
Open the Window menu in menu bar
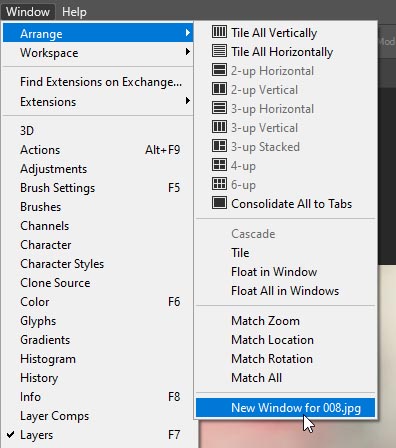tap(28, 12)
